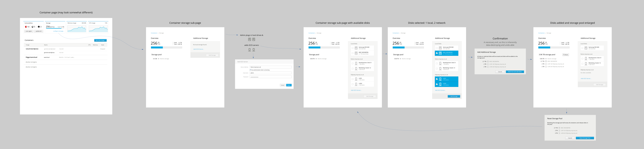The height and width of the screenshot is (149, 644).
Task: Check Samsung SSD 840 on Disks added page
Action: [583, 48]
